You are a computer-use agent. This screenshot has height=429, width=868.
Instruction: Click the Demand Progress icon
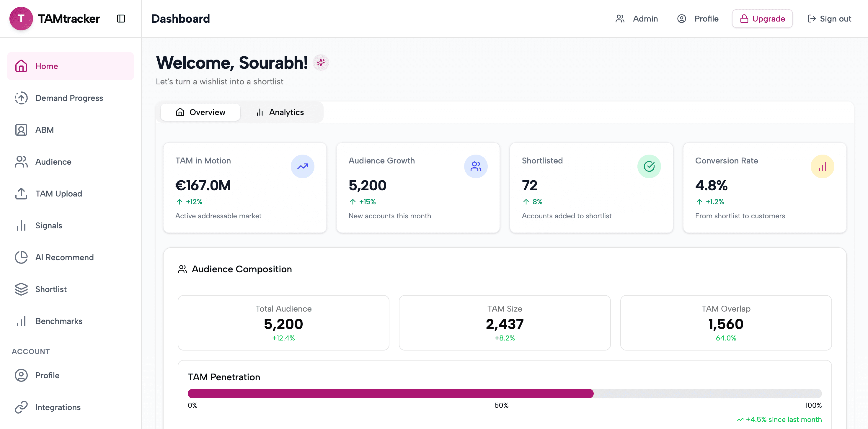coord(21,98)
